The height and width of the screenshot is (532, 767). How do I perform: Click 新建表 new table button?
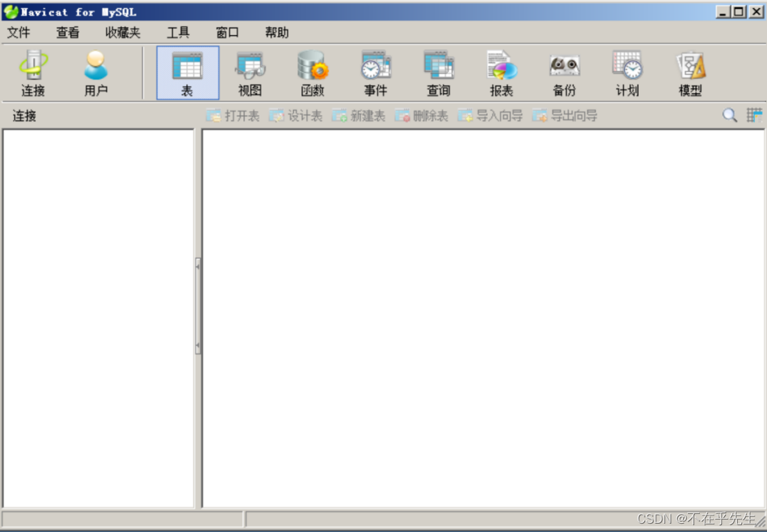[x=358, y=116]
